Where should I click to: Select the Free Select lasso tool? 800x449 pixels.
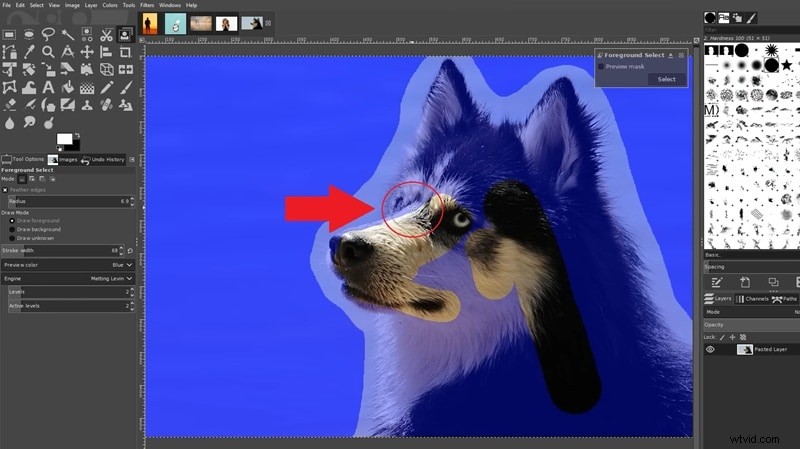point(48,35)
